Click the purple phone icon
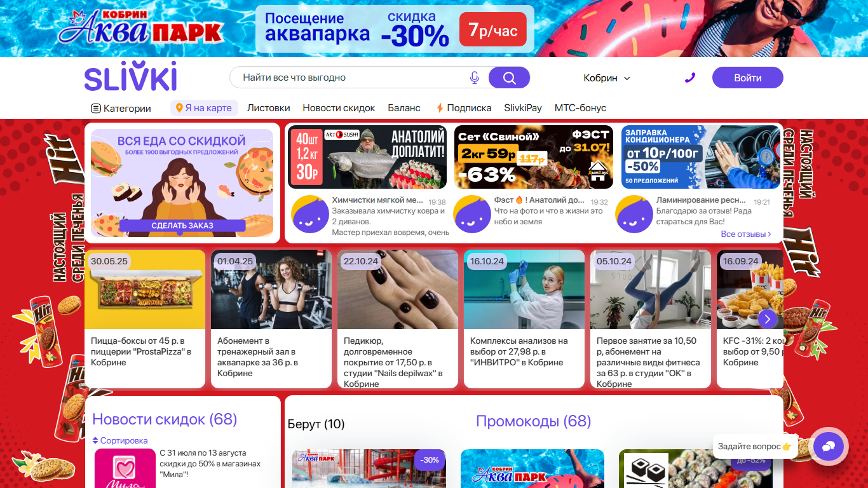 pyautogui.click(x=690, y=78)
